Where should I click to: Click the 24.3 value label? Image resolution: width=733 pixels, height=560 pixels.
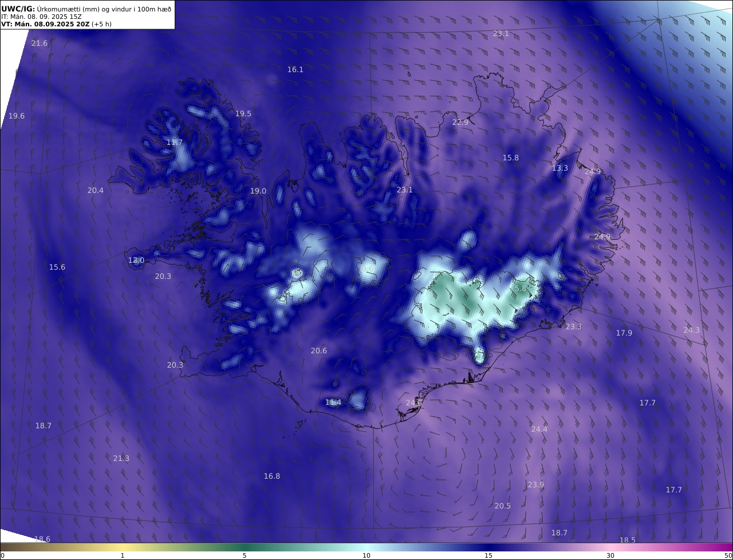point(692,330)
